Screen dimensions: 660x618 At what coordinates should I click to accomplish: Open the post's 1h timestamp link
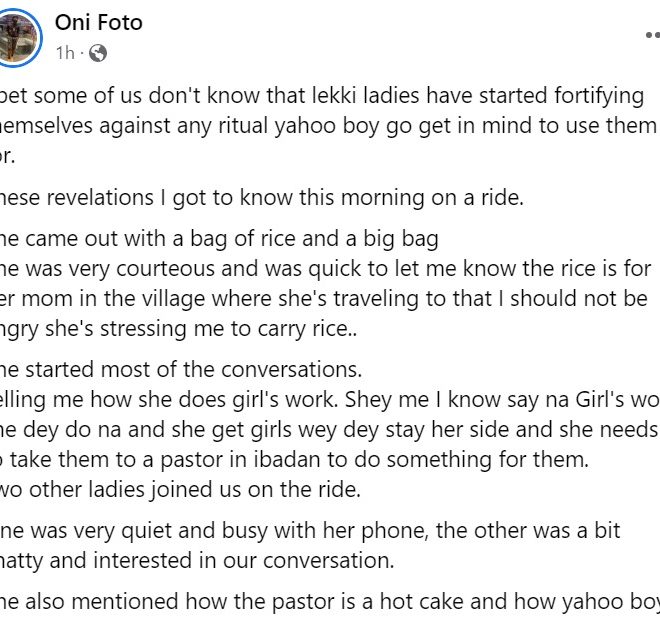pos(65,53)
